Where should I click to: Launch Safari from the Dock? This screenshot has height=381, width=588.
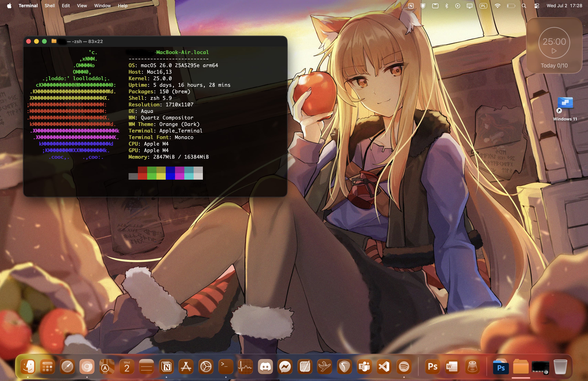[67, 367]
